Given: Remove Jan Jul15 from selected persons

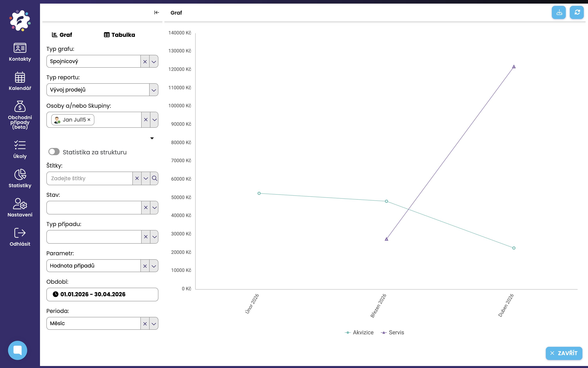Looking at the screenshot, I should point(89,120).
